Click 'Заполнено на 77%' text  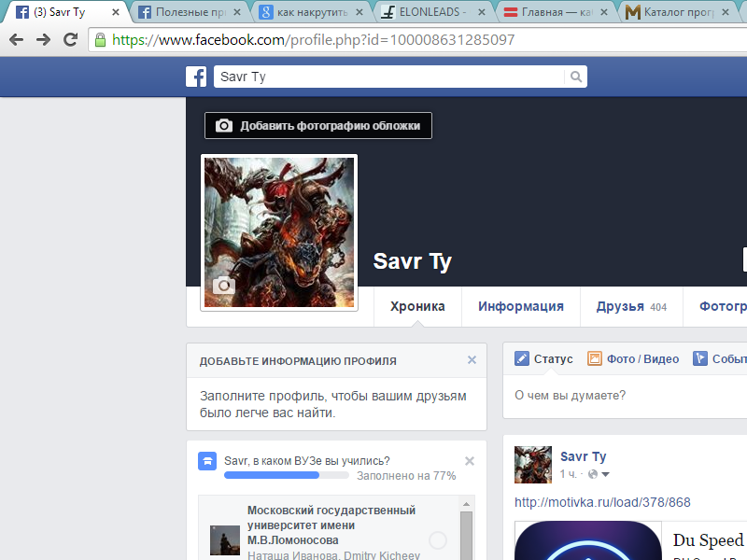[406, 476]
